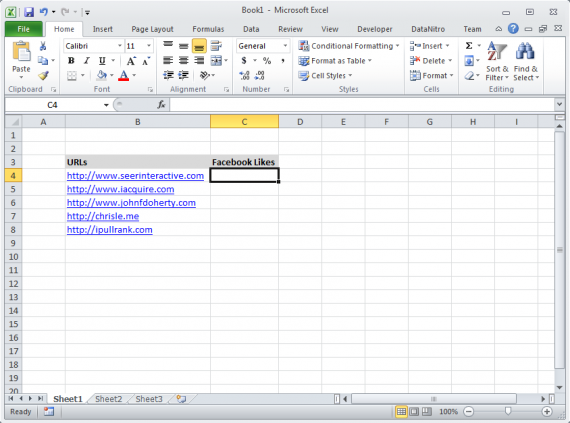570x423 pixels.
Task: Click the Save icon in the quick access toolbar
Action: coord(29,12)
